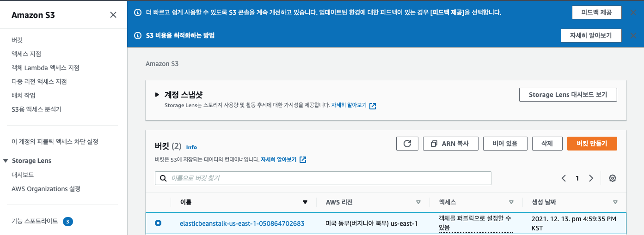The width and height of the screenshot is (644, 235).
Task: Open 기능 스포트라이트 badge showing 3
Action: [67, 221]
